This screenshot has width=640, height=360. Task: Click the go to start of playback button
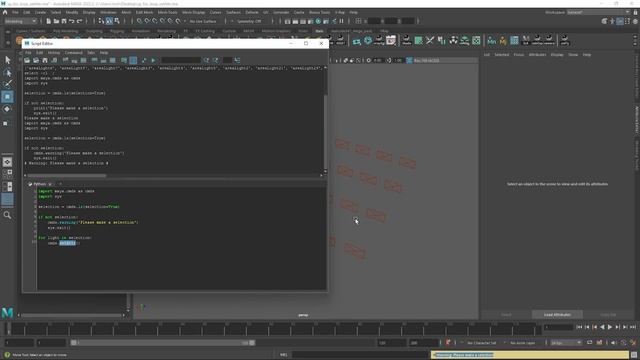point(579,327)
